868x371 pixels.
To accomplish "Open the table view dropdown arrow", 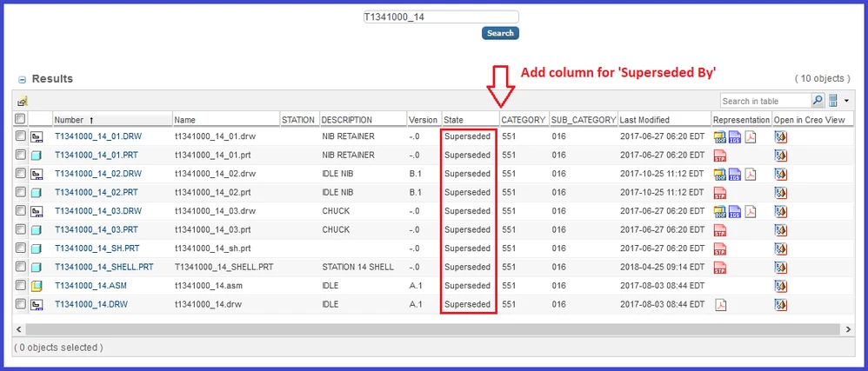I will coord(847,101).
